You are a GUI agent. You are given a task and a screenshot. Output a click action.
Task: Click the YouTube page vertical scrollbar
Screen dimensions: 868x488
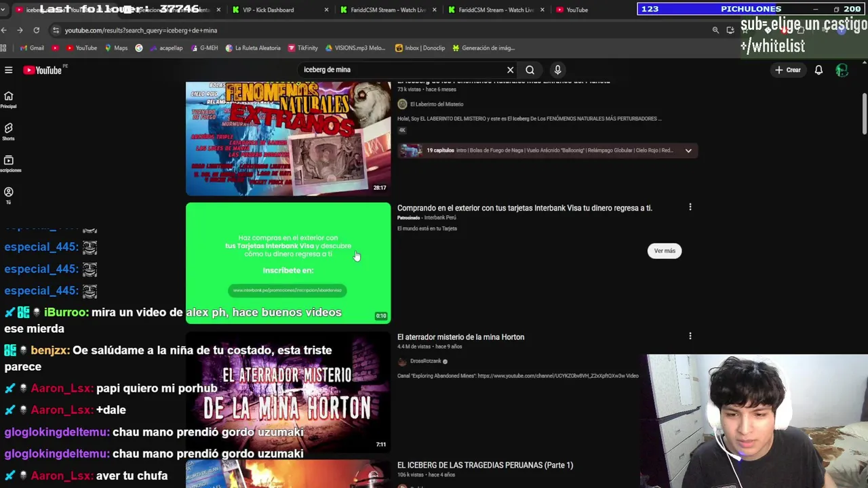click(x=864, y=114)
